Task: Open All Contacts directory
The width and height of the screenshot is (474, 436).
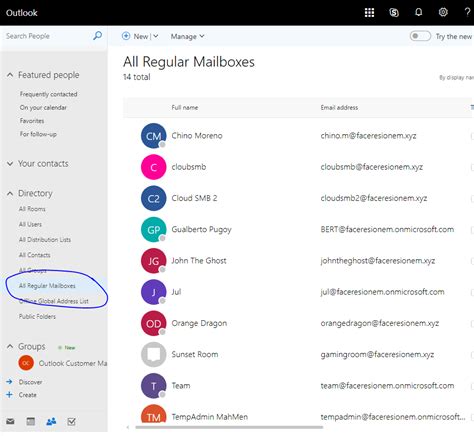Action: pyautogui.click(x=35, y=255)
